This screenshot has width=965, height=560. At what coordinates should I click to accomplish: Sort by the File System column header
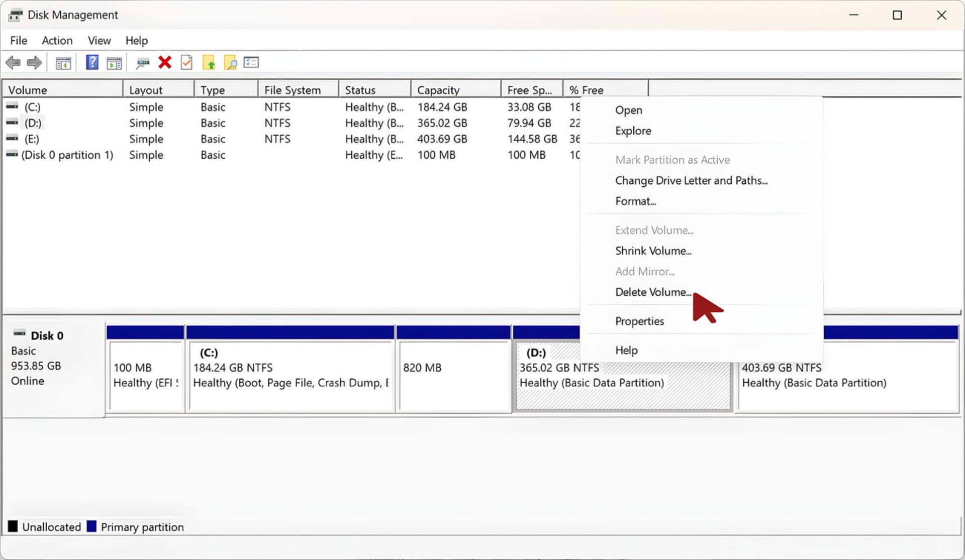(298, 90)
